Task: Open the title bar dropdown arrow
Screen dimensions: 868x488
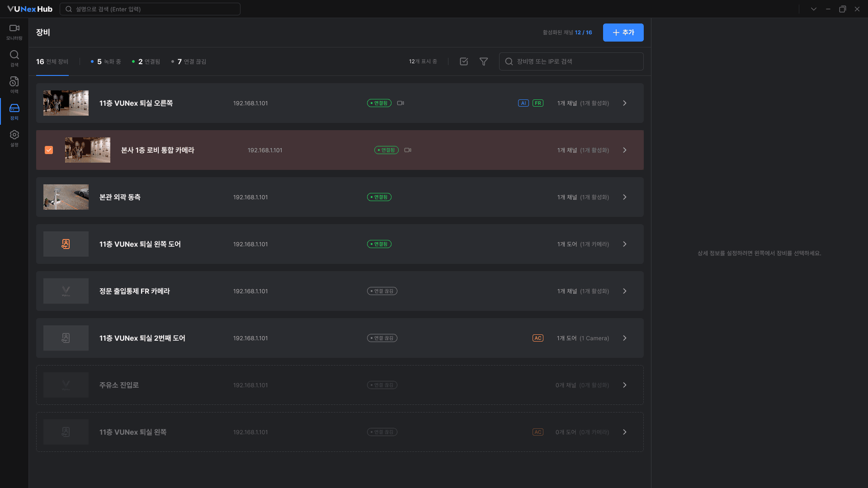Action: click(814, 9)
